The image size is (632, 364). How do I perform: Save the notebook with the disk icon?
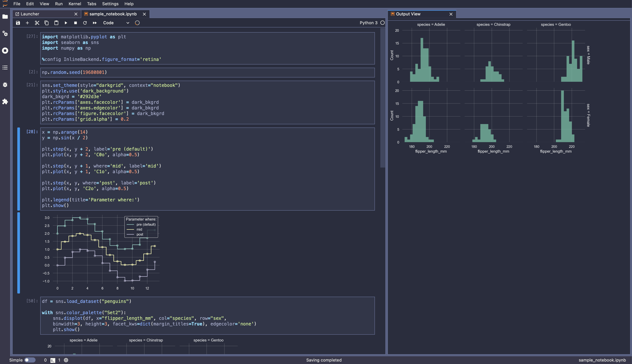pos(18,23)
